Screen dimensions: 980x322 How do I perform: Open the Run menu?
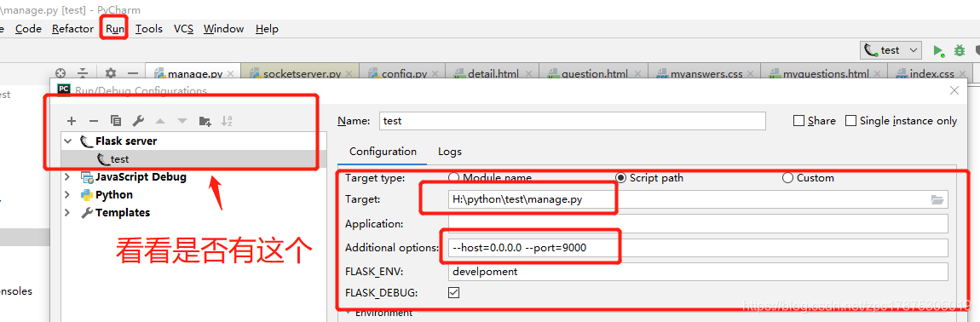point(115,29)
